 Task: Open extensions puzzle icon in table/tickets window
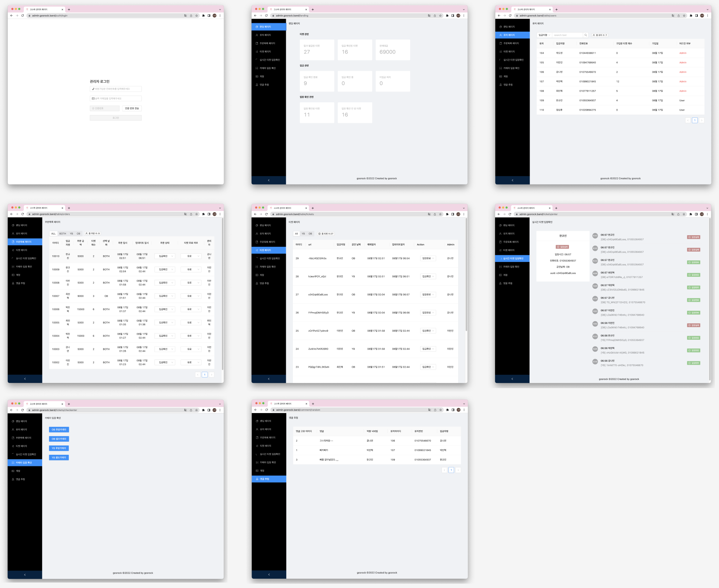pos(447,214)
